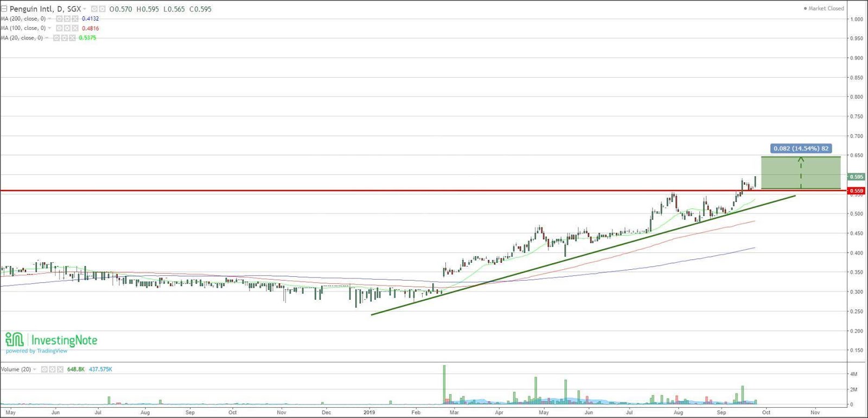Toggle visibility of the Volume indicator
The height and width of the screenshot is (418, 868).
click(44, 369)
